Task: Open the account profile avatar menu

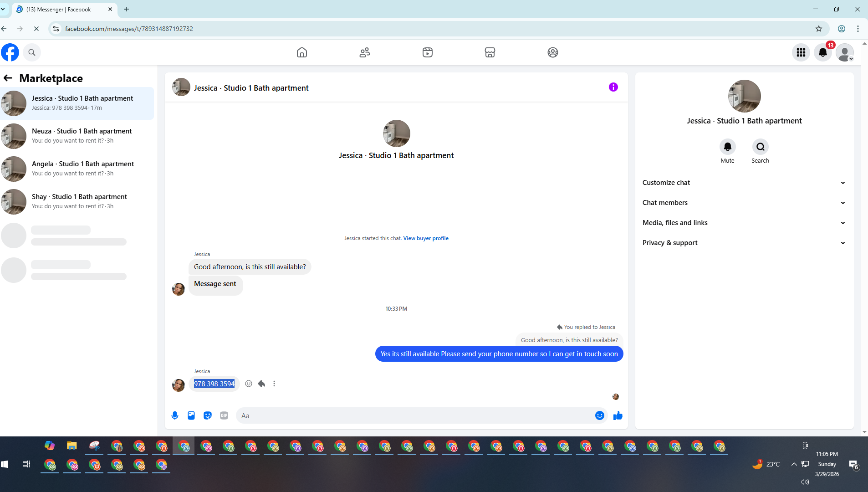Action: click(845, 52)
